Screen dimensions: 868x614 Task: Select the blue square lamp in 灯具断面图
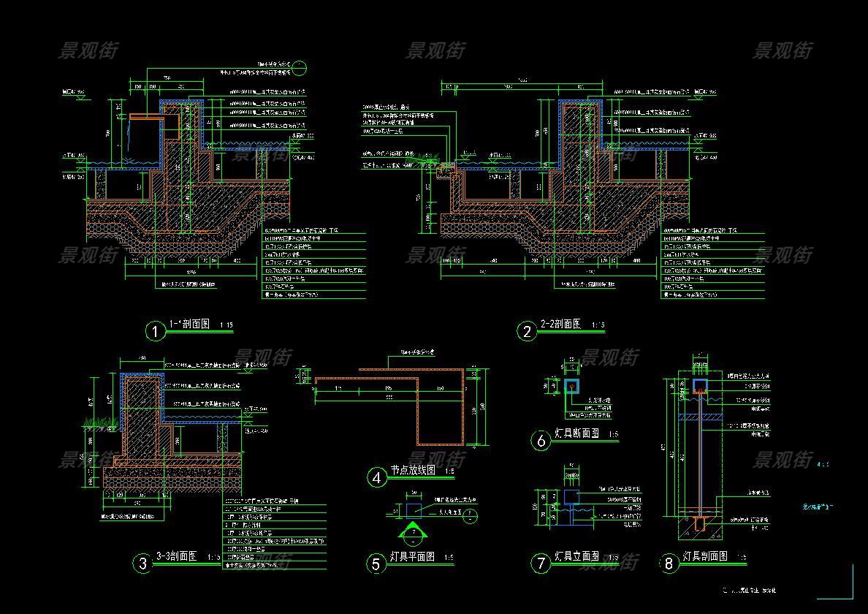click(x=571, y=386)
